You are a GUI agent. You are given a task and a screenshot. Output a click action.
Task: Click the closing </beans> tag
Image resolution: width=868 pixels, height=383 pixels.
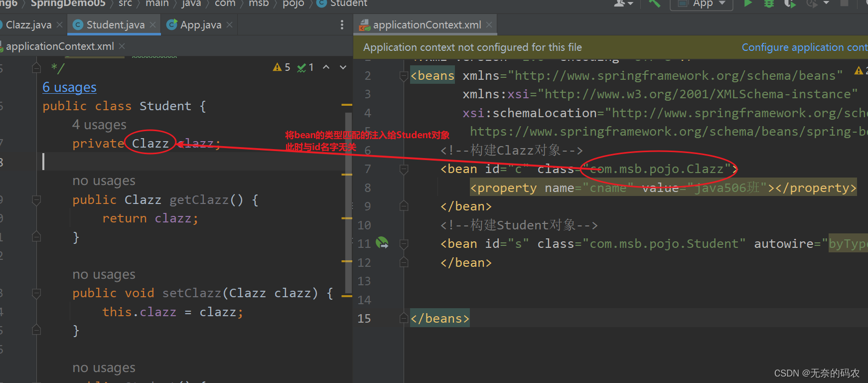[440, 318]
